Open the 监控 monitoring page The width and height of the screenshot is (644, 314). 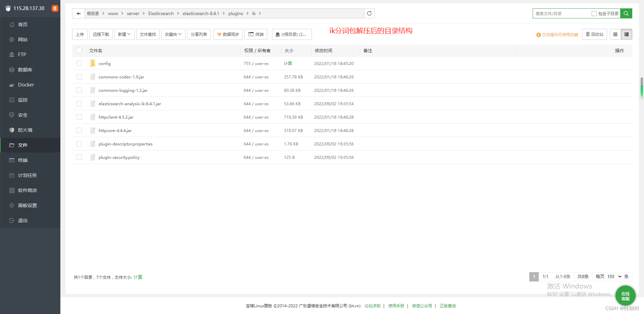pos(30,100)
